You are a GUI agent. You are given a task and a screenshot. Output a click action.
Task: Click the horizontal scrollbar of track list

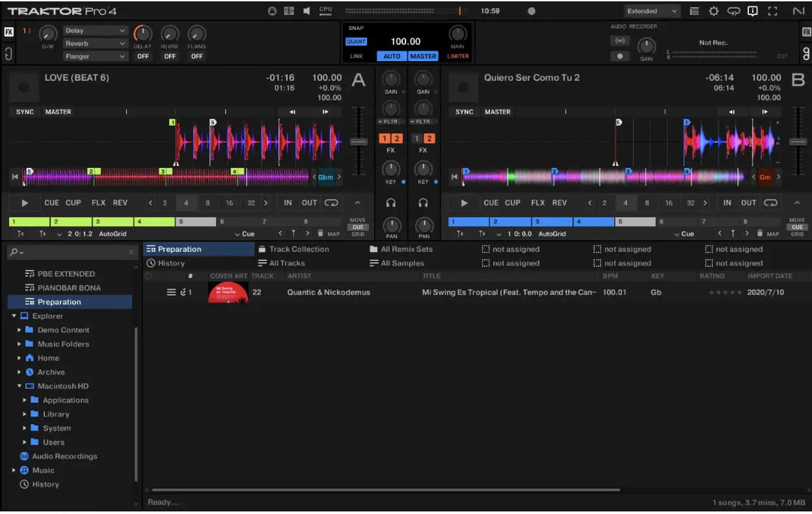click(x=385, y=490)
